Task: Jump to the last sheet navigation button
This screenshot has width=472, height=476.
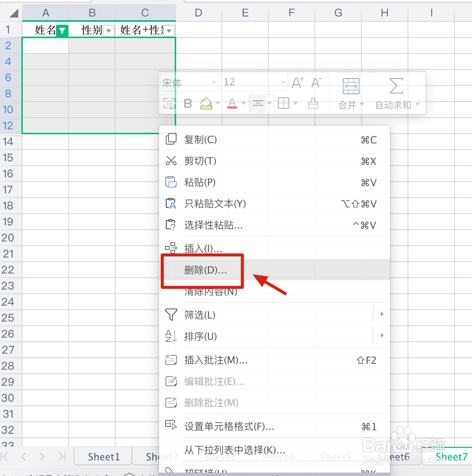Action: [x=62, y=457]
